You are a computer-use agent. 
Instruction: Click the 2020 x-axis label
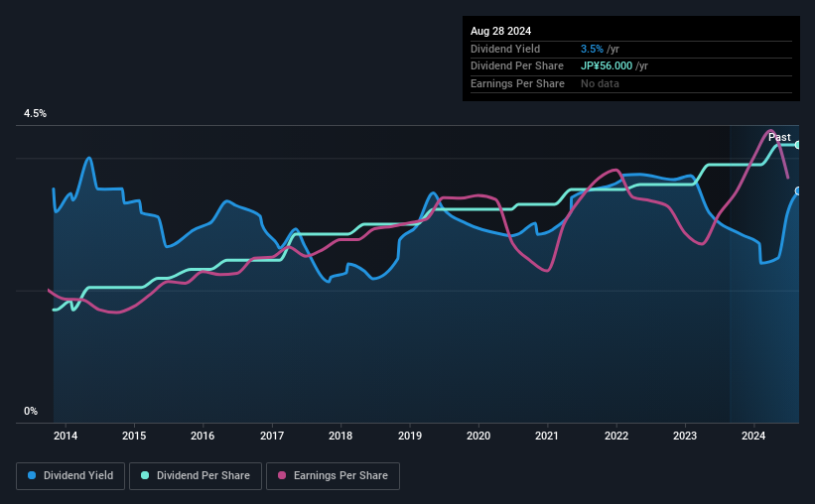[478, 436]
